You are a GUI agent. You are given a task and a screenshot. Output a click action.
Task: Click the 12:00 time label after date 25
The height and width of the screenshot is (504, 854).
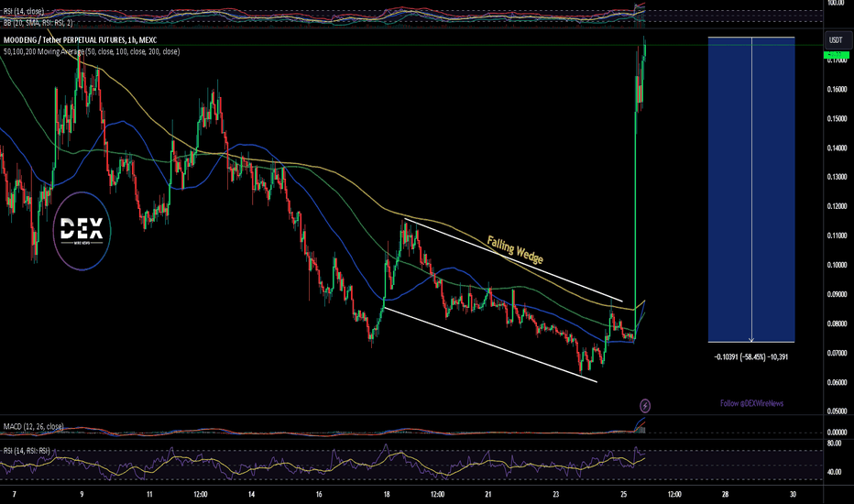tap(674, 495)
